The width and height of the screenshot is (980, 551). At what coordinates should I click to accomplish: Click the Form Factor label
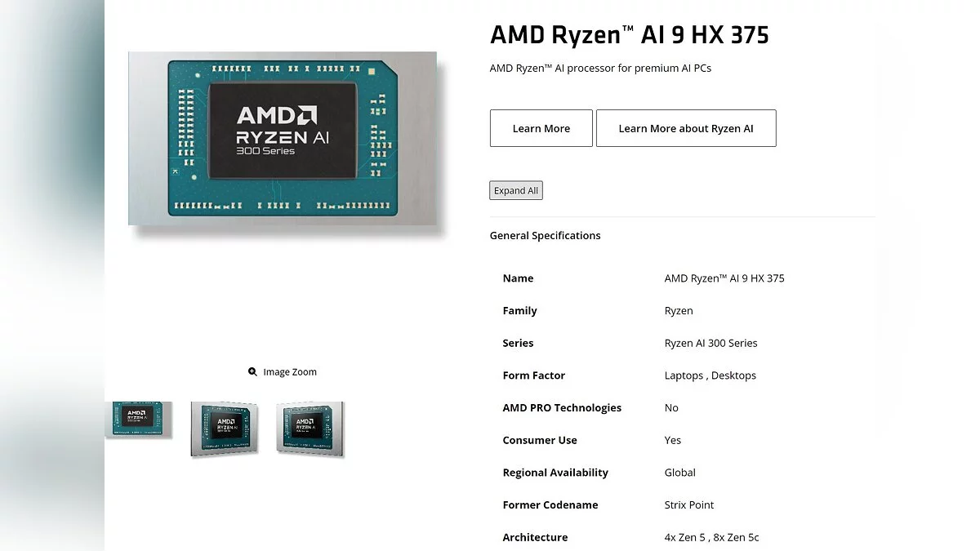tap(534, 375)
